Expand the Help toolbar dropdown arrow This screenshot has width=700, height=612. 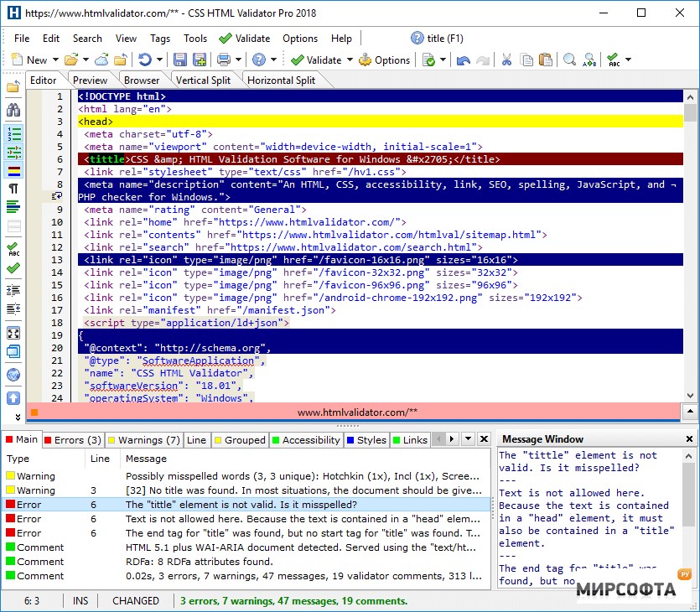click(x=273, y=60)
